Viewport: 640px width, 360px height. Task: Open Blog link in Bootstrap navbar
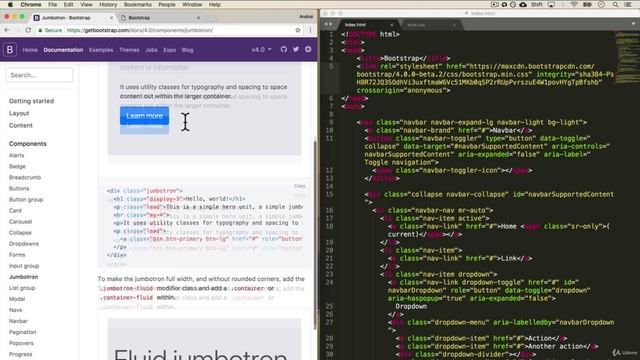pos(187,50)
